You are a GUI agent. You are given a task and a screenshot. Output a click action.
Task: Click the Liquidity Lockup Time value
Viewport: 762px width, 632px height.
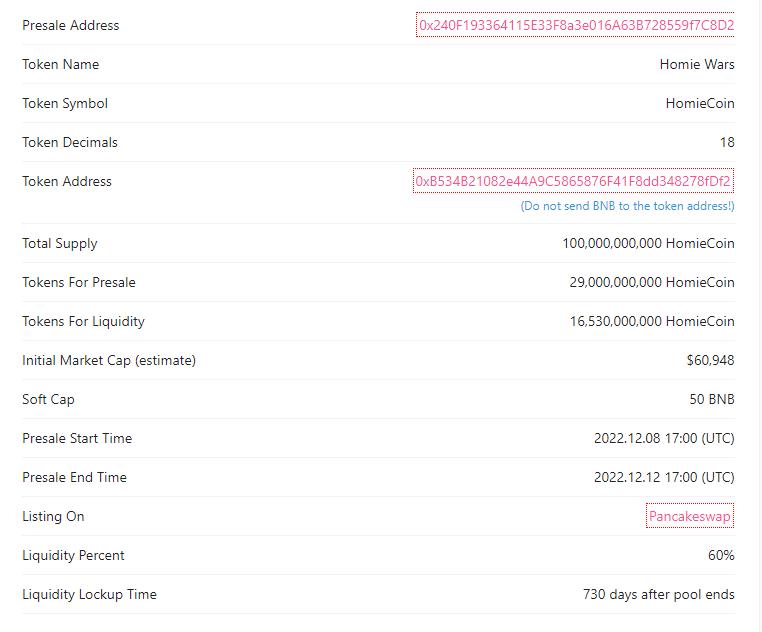pyautogui.click(x=658, y=595)
